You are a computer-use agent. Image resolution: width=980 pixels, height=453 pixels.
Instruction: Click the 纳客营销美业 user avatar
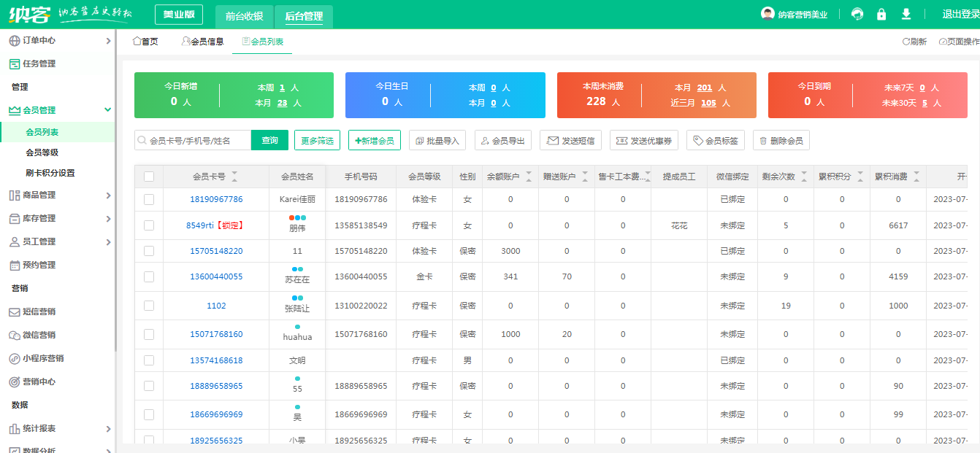[767, 14]
